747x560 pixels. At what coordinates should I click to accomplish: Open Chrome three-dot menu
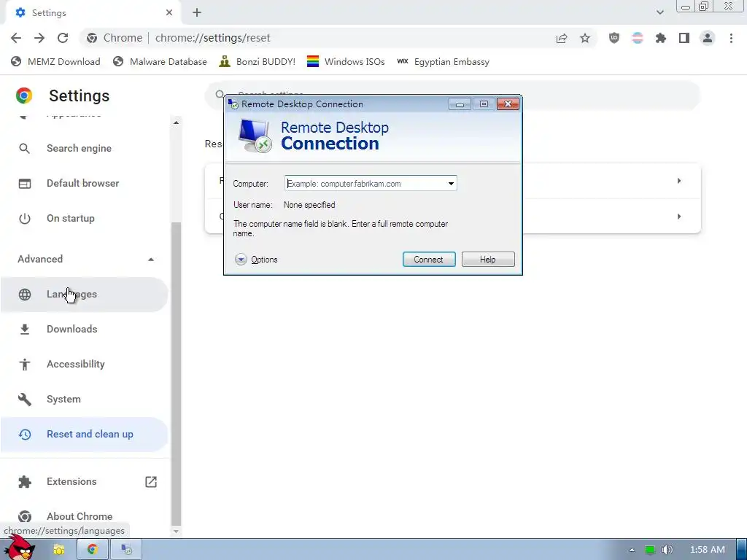(731, 38)
